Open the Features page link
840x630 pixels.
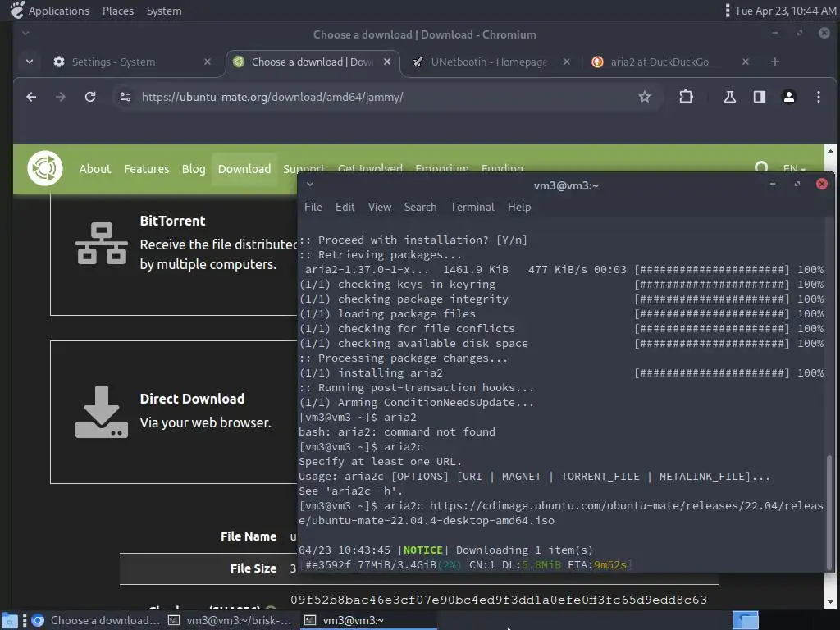(x=146, y=169)
